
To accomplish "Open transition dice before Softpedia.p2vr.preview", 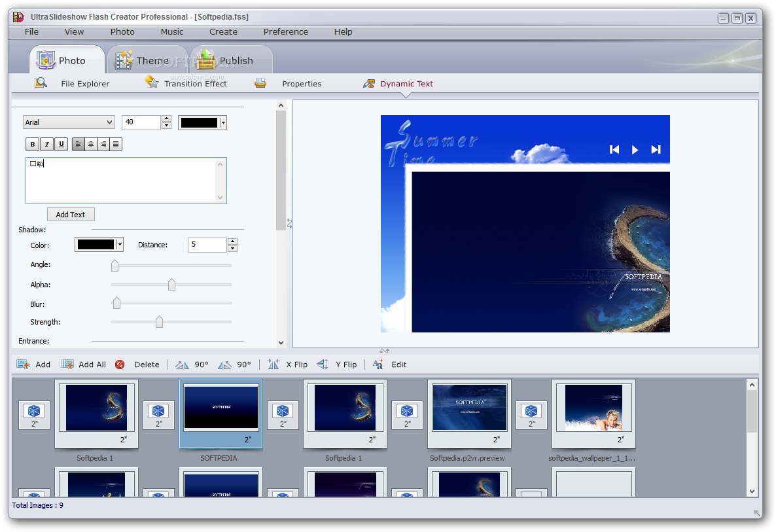I will tap(407, 415).
